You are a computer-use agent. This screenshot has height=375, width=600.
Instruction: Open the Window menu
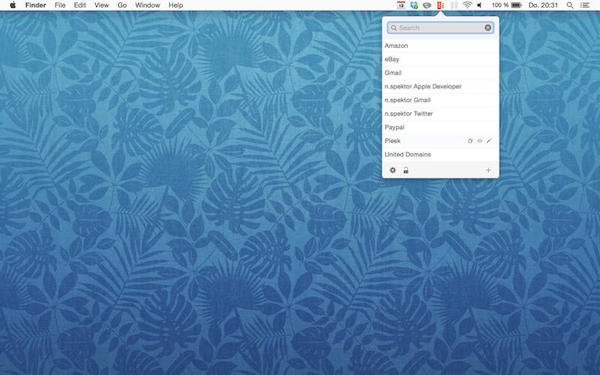[x=148, y=5]
